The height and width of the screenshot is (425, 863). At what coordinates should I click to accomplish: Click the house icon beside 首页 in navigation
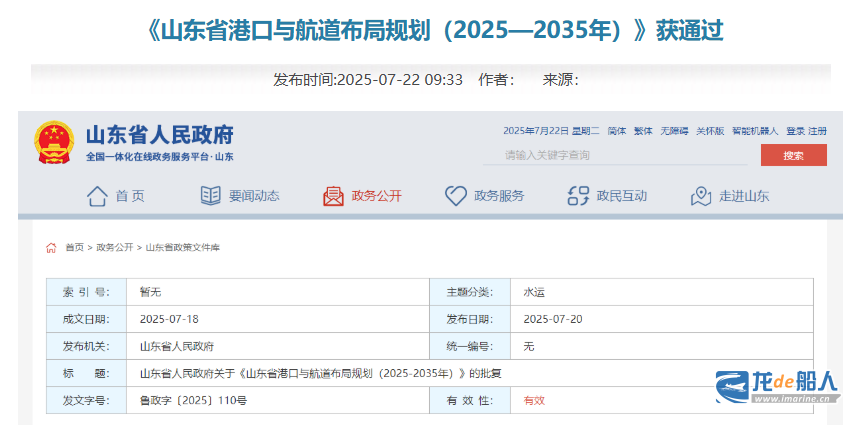click(x=97, y=196)
